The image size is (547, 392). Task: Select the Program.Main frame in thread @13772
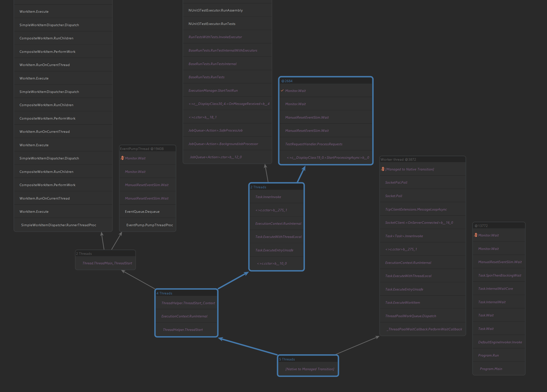tap(491, 369)
